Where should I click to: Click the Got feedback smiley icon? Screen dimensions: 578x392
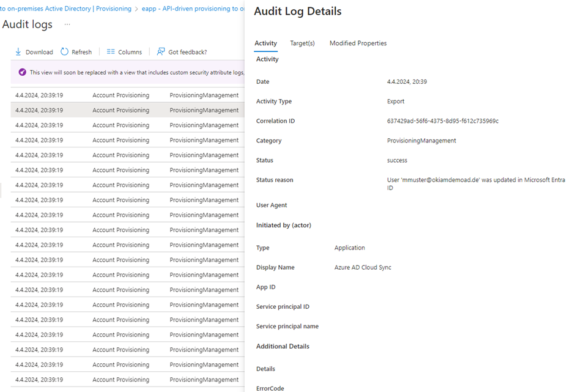click(160, 51)
